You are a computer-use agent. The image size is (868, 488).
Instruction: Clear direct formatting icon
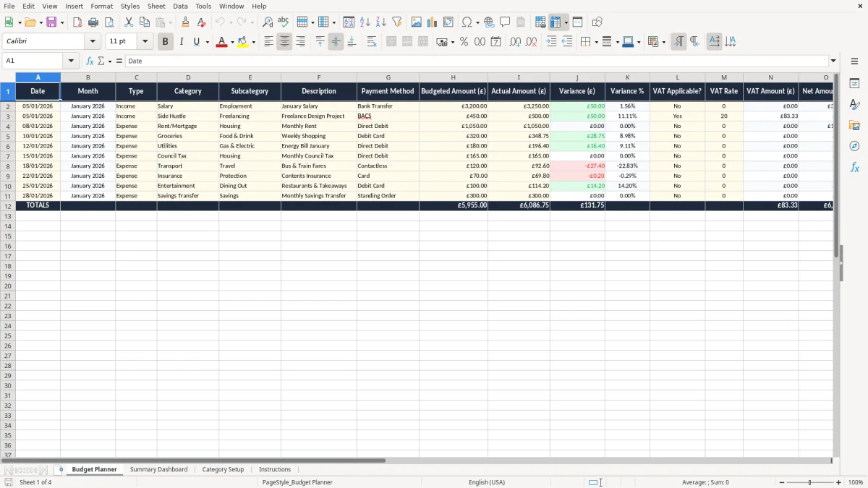[x=202, y=22]
